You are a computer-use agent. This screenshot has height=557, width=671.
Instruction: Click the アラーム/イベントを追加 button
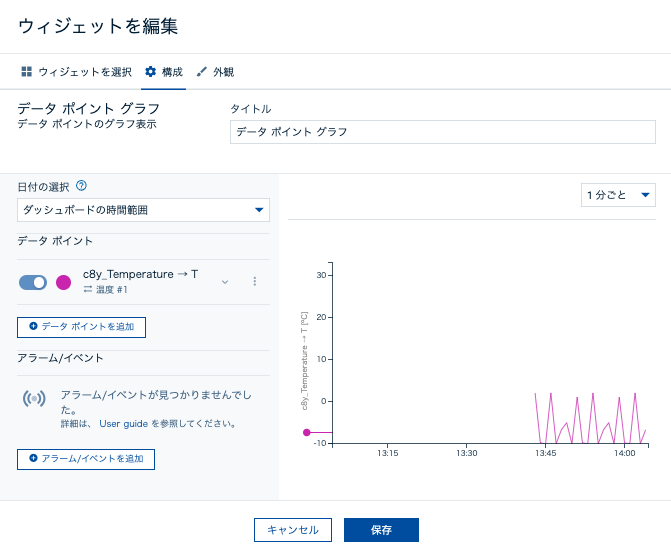tap(86, 459)
